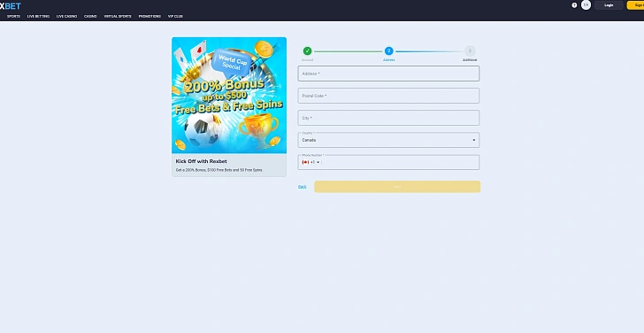Viewport: 644px width, 333px height.
Task: Open the help question mark icon
Action: 574,5
